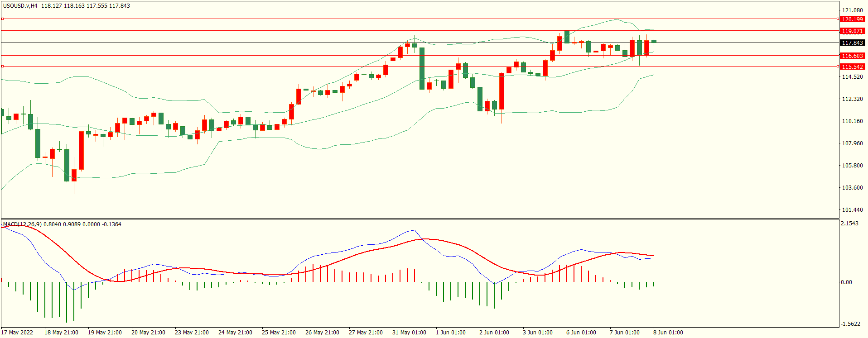Screen dimensions: 868x338
Task: Click the 103.600 price scale value
Action: [x=852, y=188]
